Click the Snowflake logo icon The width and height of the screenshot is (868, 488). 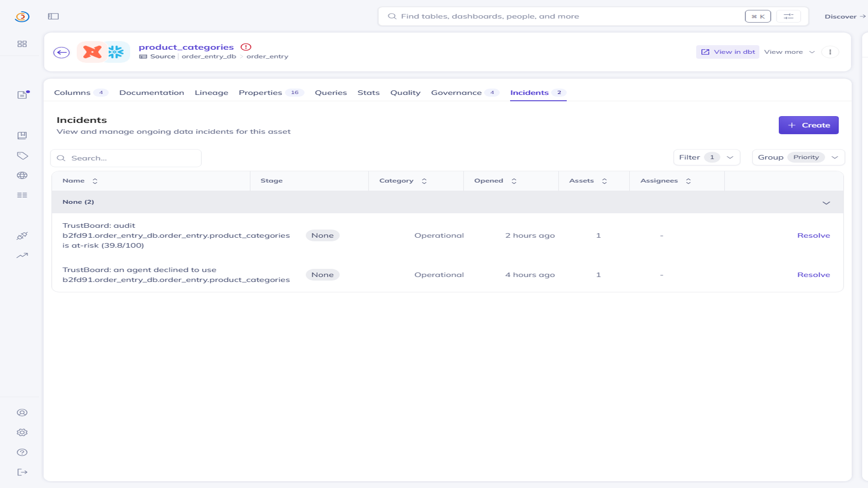[x=116, y=52]
